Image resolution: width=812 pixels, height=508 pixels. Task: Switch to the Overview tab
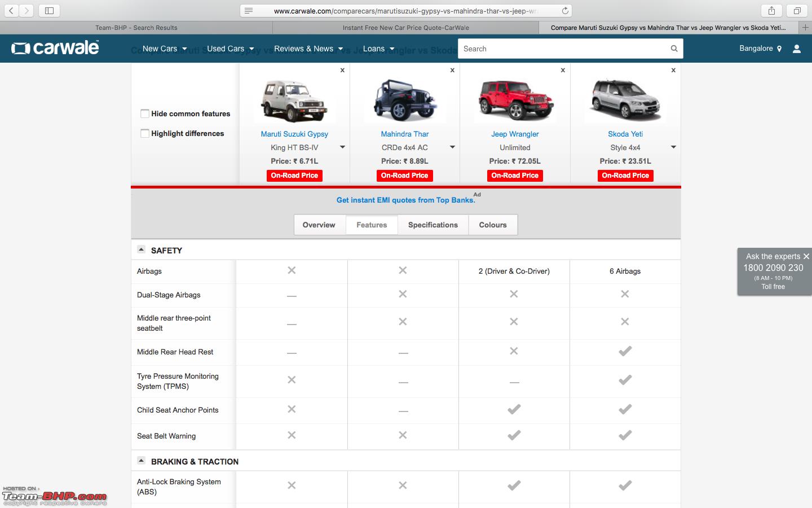point(319,225)
